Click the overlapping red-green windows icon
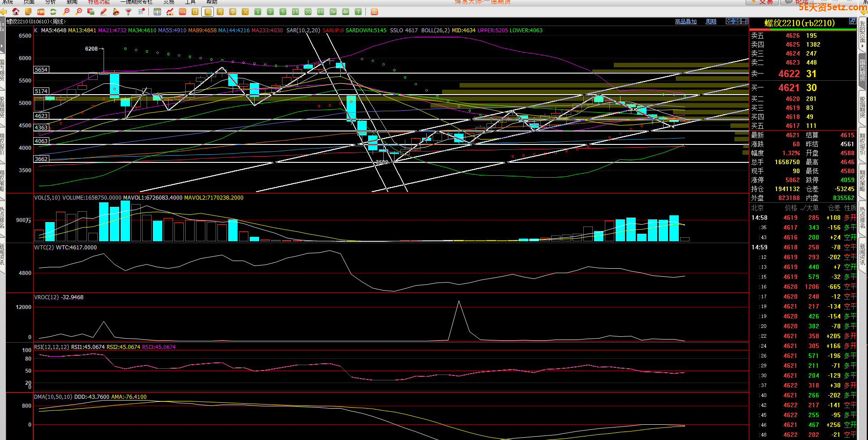The width and height of the screenshot is (868, 440). coord(91,12)
